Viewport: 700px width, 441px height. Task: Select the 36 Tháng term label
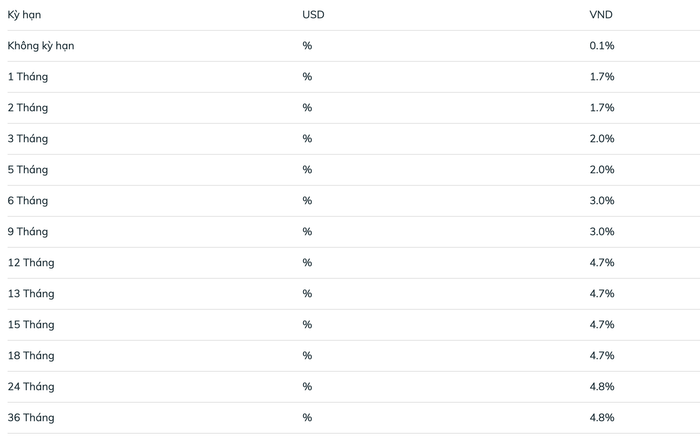point(31,418)
